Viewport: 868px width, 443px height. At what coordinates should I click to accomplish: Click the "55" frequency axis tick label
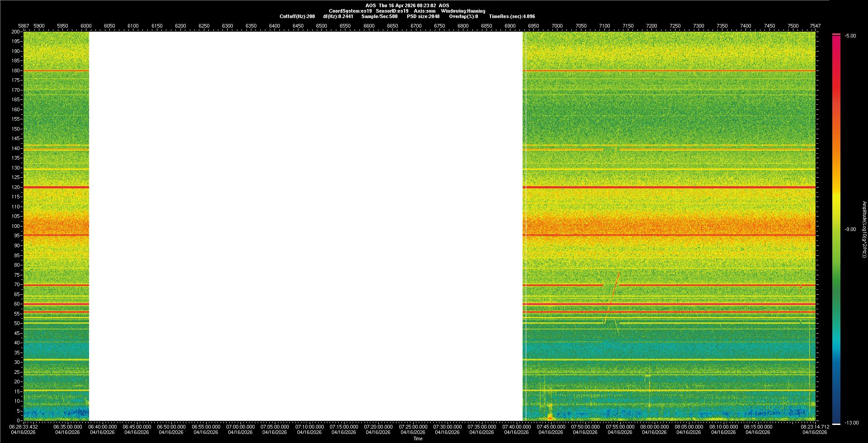point(17,314)
